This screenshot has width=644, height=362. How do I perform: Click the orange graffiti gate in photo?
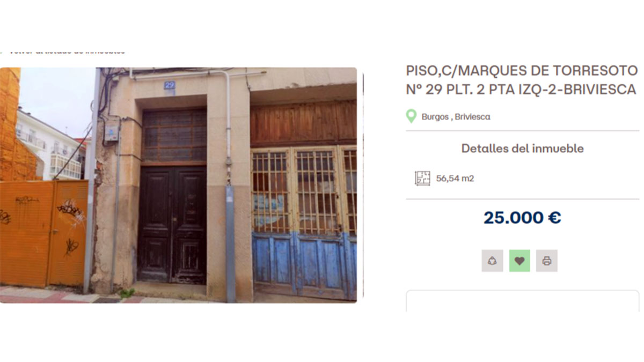(x=44, y=233)
